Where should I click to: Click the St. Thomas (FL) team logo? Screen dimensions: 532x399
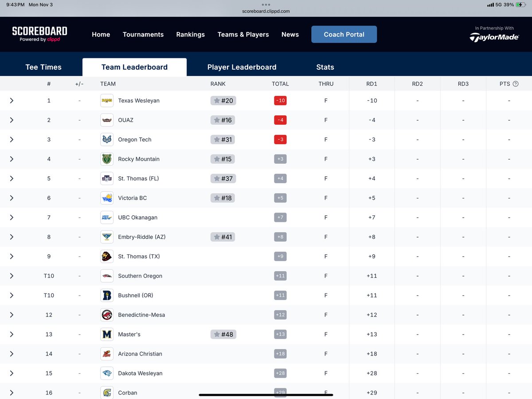click(107, 179)
